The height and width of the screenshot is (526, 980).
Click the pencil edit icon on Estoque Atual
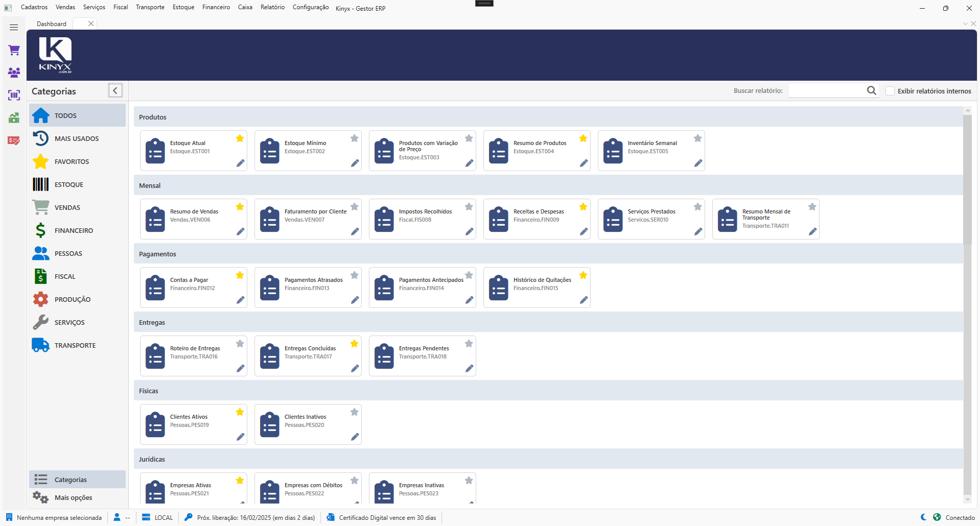pyautogui.click(x=240, y=163)
